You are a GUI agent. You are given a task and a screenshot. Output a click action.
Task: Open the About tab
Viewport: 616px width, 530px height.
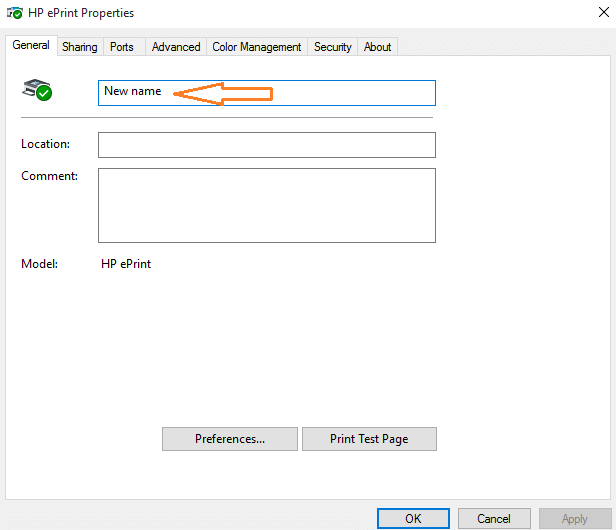(377, 47)
